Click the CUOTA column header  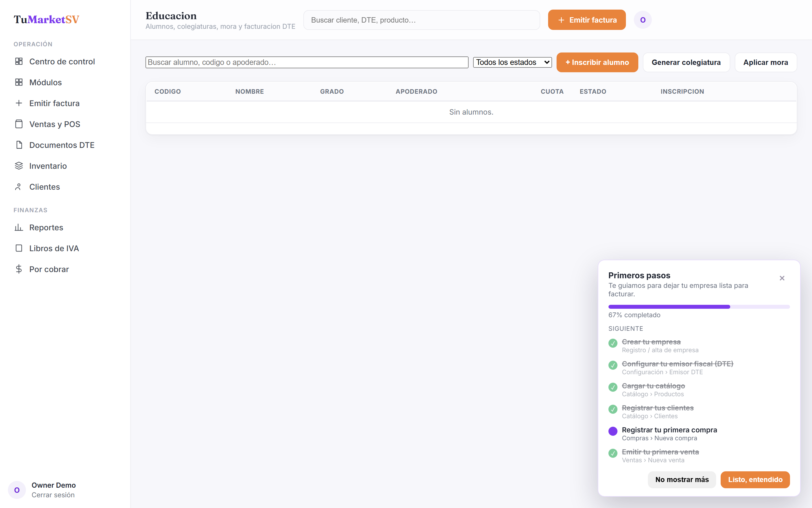coord(552,91)
